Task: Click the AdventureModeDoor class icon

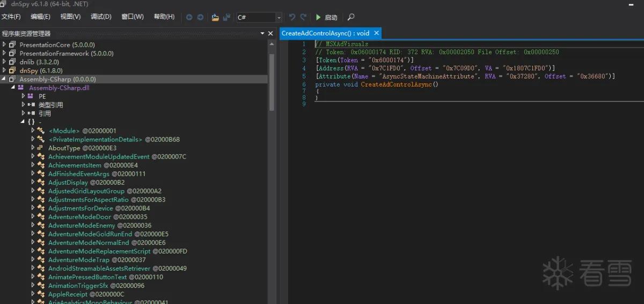Action: (41, 216)
